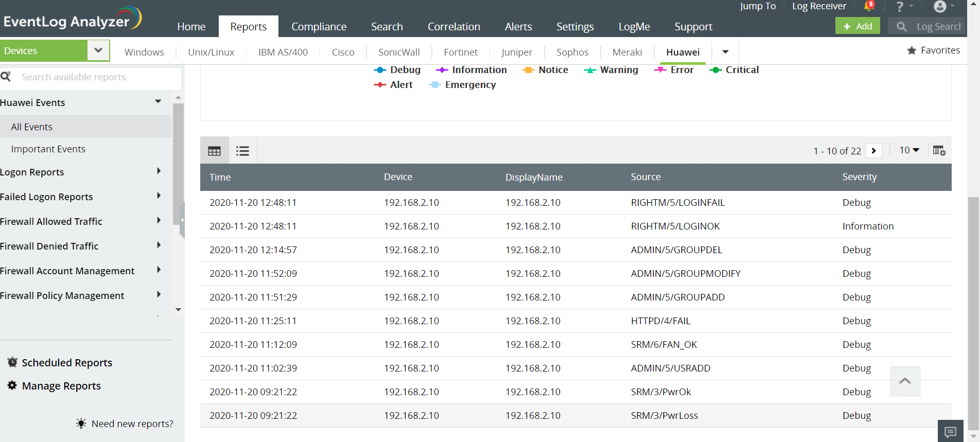Click the HTTPD/4/FAIL source cell

[x=660, y=321]
